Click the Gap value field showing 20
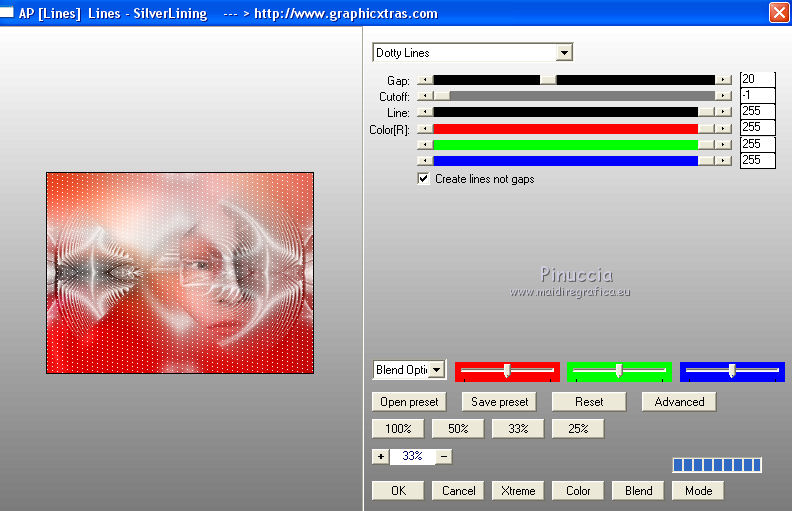The height and width of the screenshot is (511, 792). (x=757, y=79)
